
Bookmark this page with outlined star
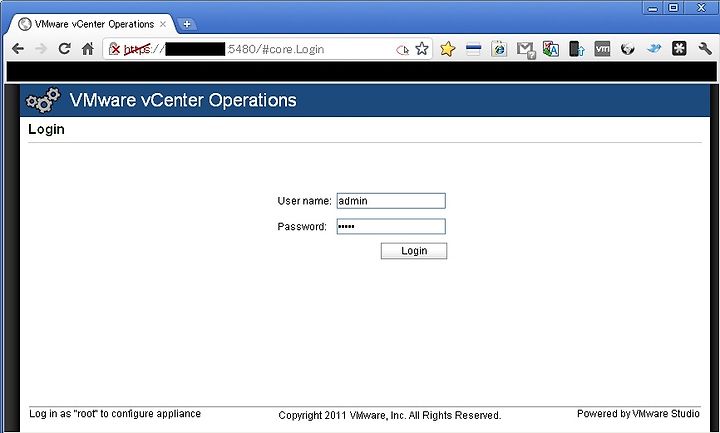tap(422, 49)
